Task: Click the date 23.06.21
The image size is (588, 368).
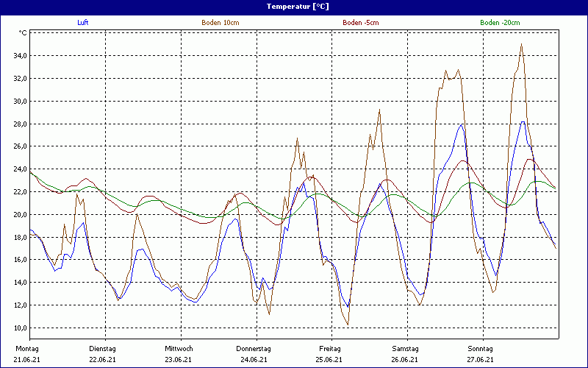Action: 178,360
